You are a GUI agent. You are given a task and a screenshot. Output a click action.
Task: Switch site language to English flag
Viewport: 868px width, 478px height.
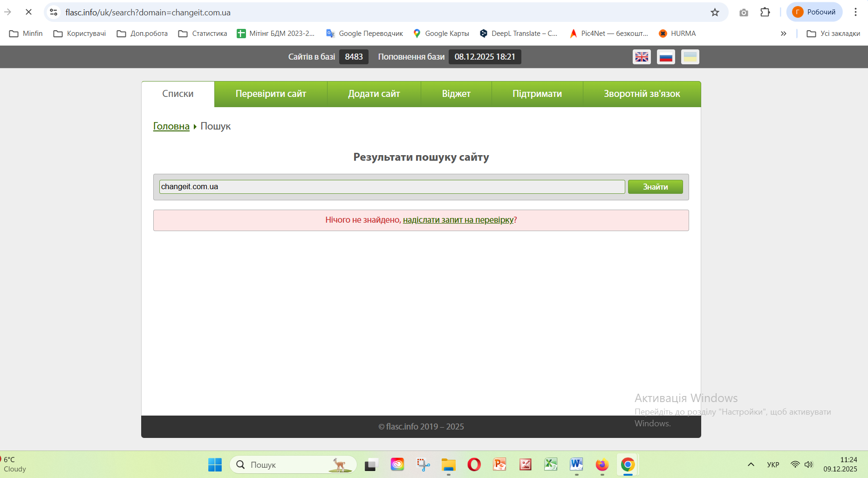point(642,57)
